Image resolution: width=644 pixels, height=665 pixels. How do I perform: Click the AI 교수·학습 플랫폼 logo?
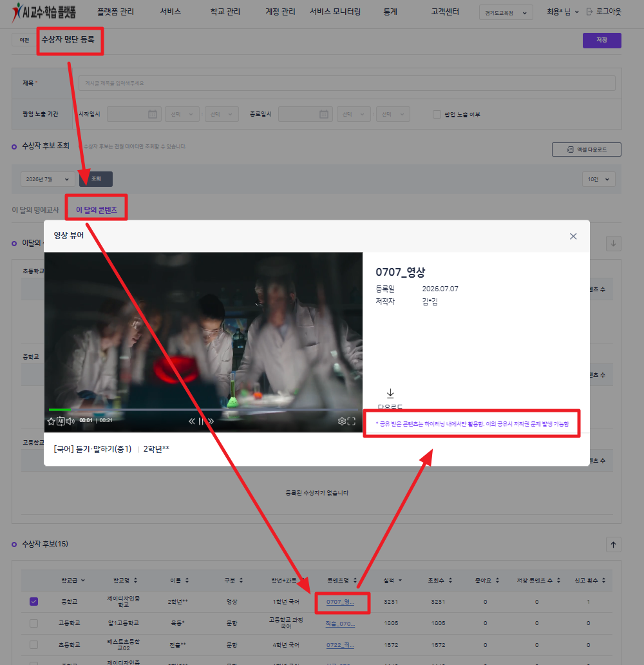[44, 12]
